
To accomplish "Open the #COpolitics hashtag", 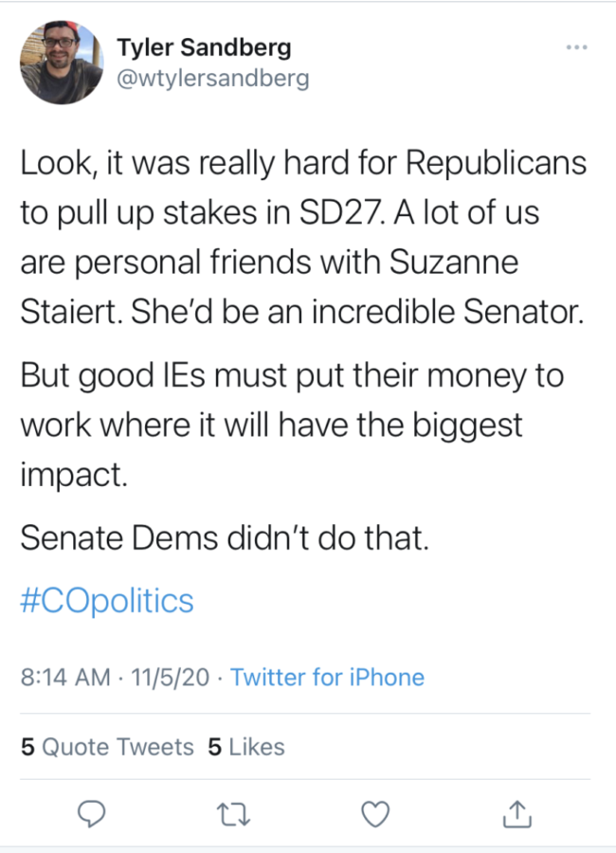I will (106, 600).
